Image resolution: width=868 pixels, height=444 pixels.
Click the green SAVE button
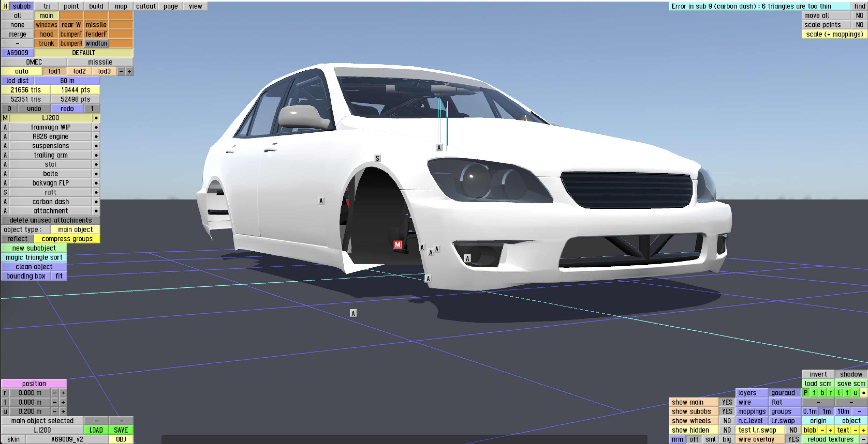coord(121,430)
